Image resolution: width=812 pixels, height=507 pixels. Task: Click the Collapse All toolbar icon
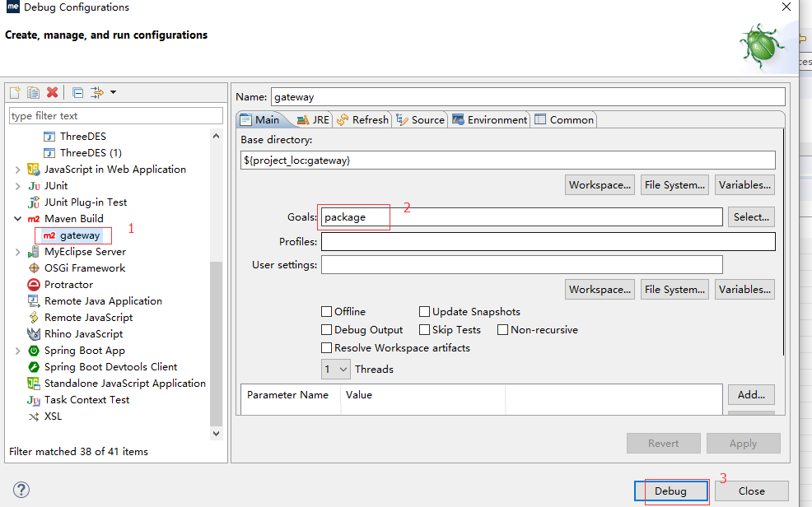point(77,93)
